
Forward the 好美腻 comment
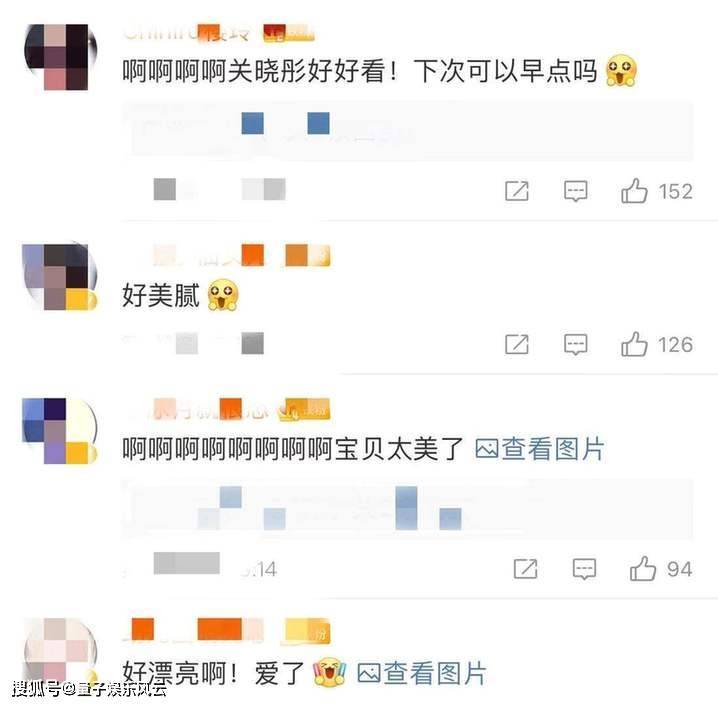point(517,344)
